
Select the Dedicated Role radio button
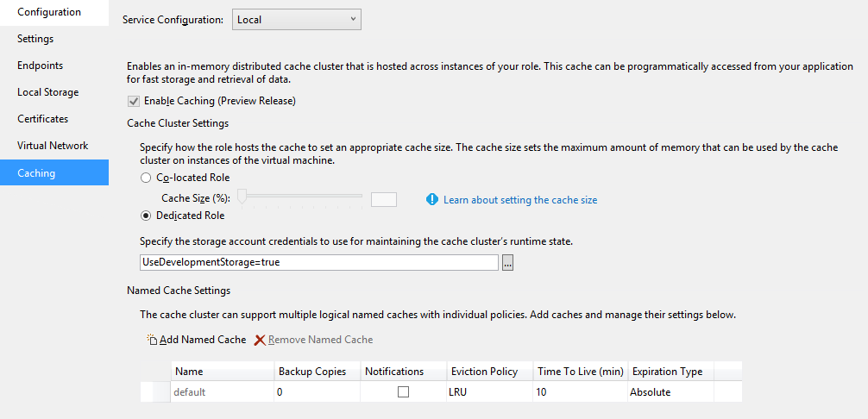point(146,216)
